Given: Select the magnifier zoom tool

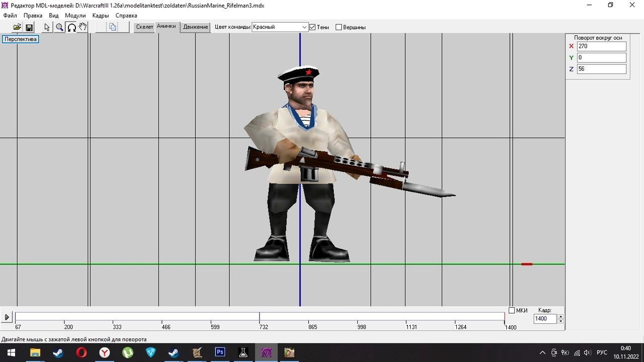Looking at the screenshot, I should pyautogui.click(x=59, y=27).
